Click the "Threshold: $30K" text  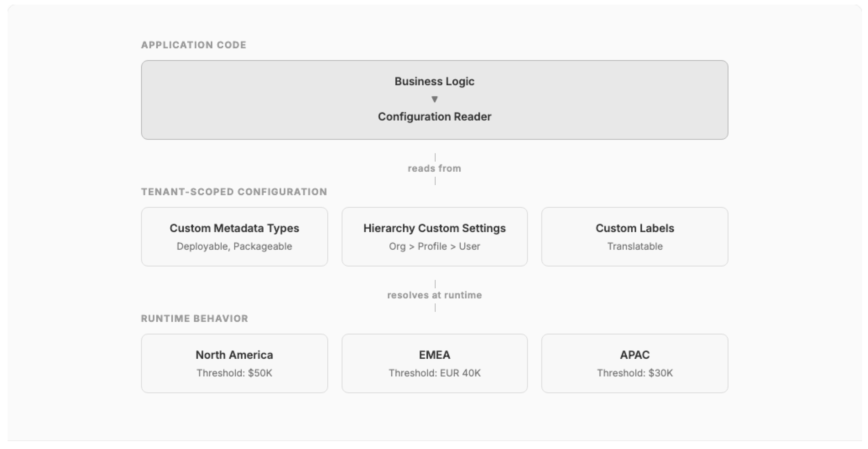pyautogui.click(x=635, y=373)
